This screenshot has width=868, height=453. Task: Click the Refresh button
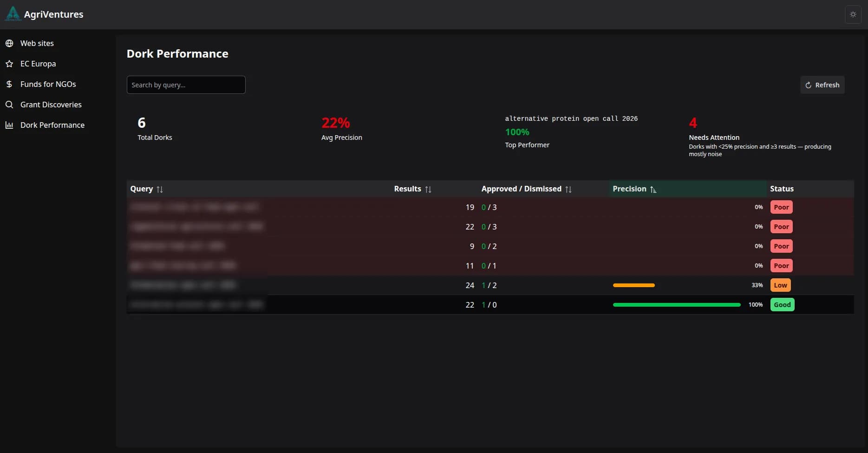point(822,85)
